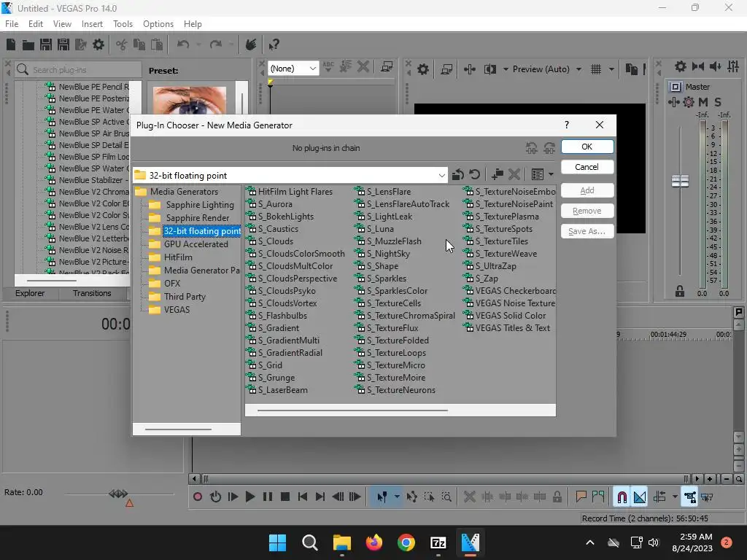Click the Cut scissors icon
This screenshot has width=747, height=560.
[122, 44]
